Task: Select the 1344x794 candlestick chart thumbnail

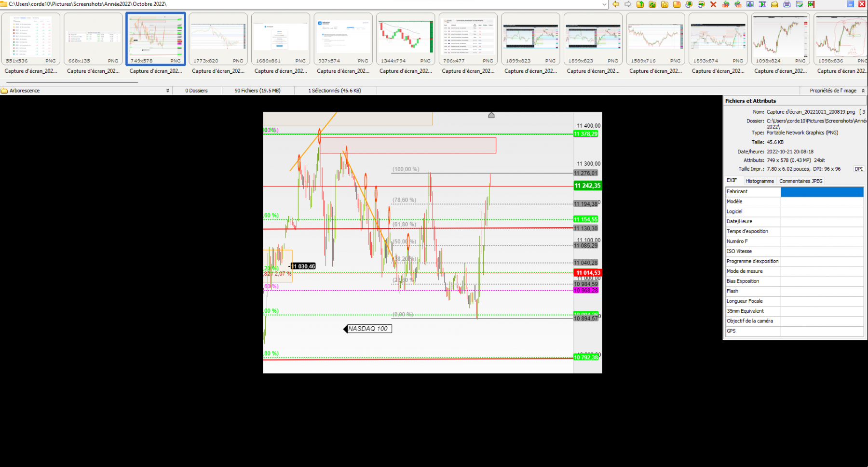Action: pos(406,39)
